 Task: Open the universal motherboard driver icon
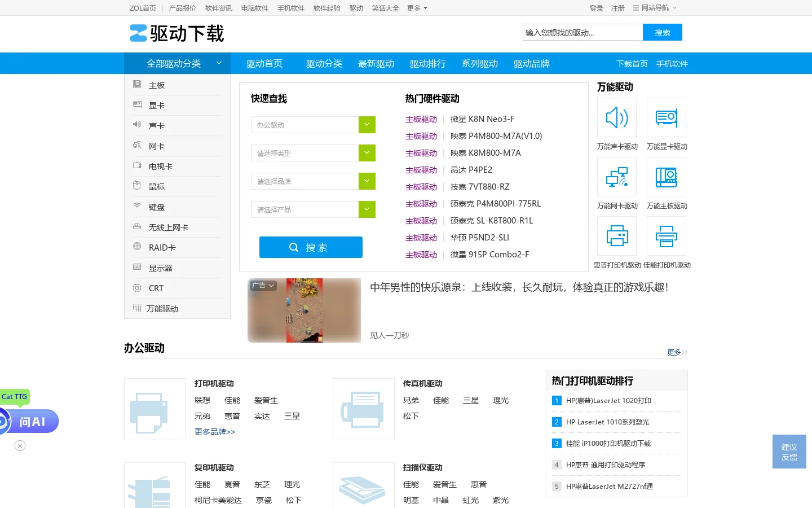tap(667, 177)
